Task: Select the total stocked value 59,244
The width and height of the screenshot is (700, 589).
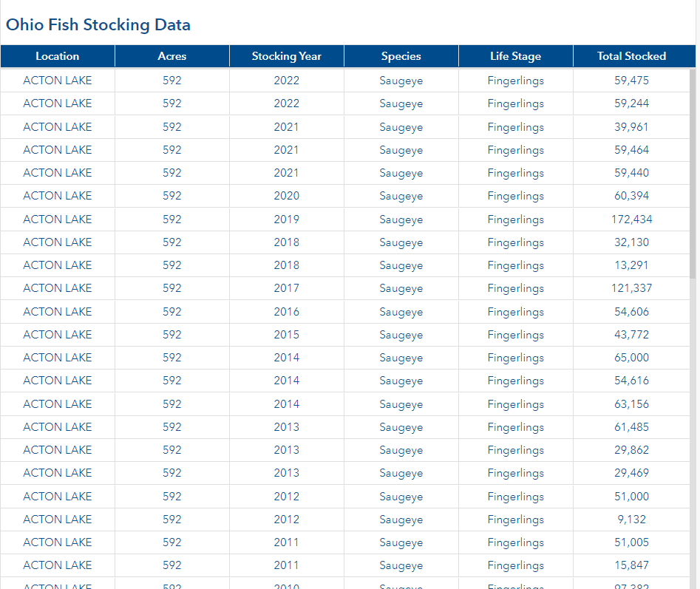Action: pyautogui.click(x=631, y=103)
